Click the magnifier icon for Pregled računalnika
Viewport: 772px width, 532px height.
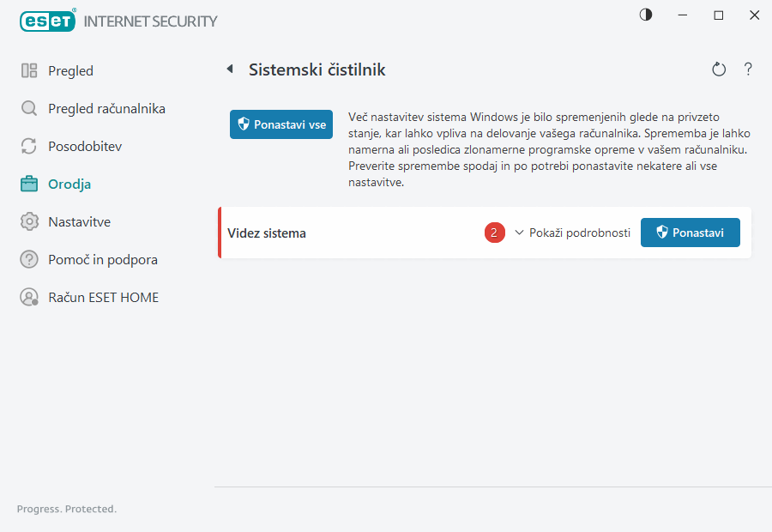(x=29, y=109)
